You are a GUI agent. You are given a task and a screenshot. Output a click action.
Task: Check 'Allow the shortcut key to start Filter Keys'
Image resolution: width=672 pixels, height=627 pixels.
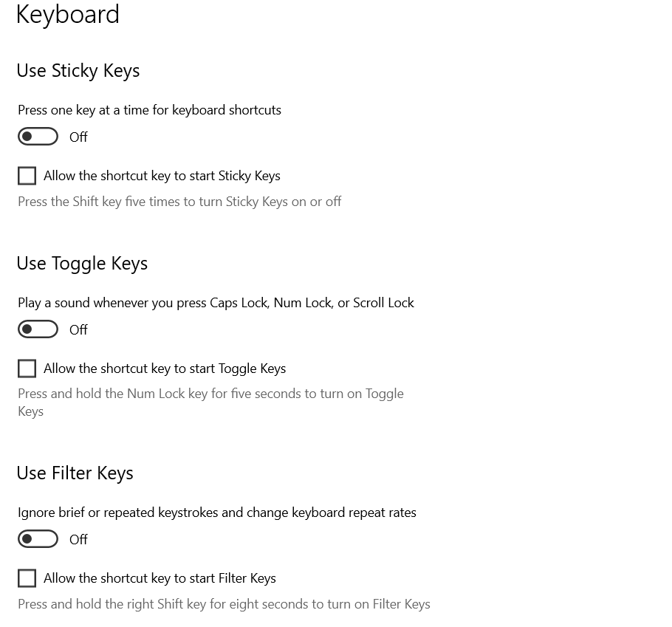pyautogui.click(x=27, y=578)
